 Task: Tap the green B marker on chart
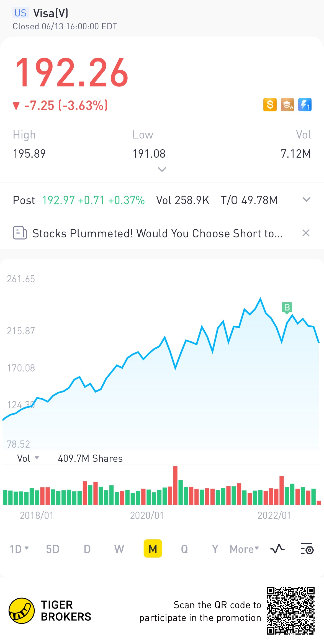pos(287,307)
